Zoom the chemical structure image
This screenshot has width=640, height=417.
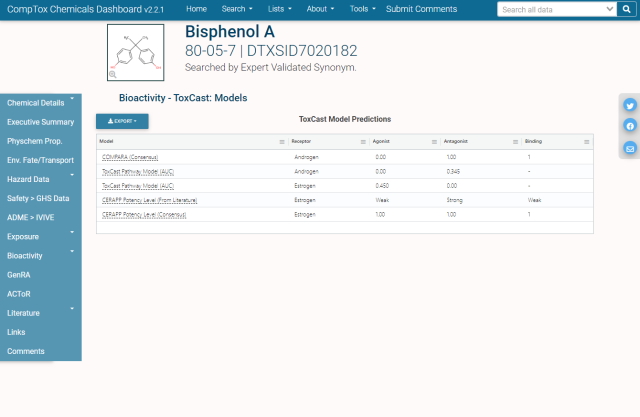pyautogui.click(x=113, y=74)
